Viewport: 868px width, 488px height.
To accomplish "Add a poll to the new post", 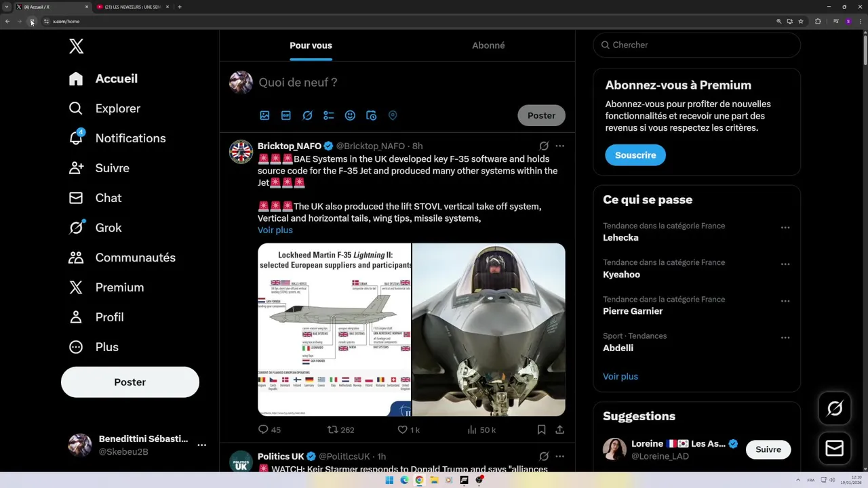I will 329,116.
